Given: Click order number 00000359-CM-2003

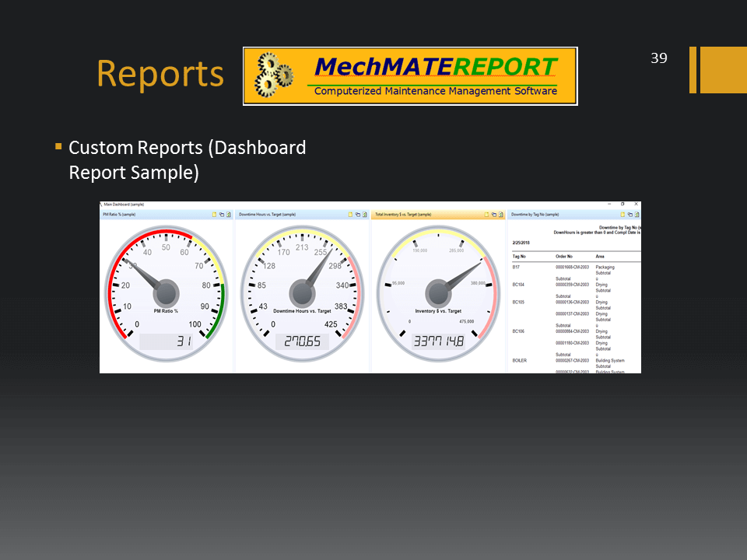Looking at the screenshot, I should tap(572, 285).
